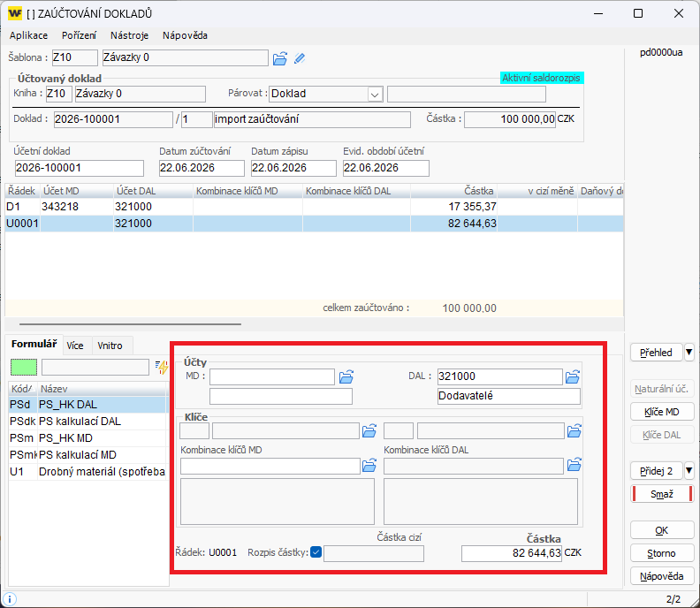Click the Datum zápisu field
This screenshot has height=608, width=700.
293,168
